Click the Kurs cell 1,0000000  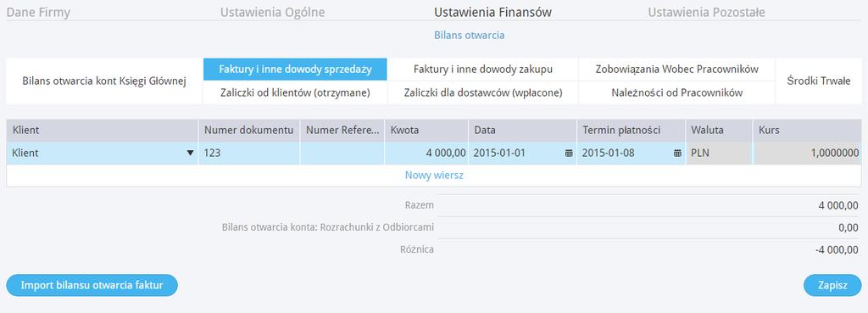click(x=807, y=154)
